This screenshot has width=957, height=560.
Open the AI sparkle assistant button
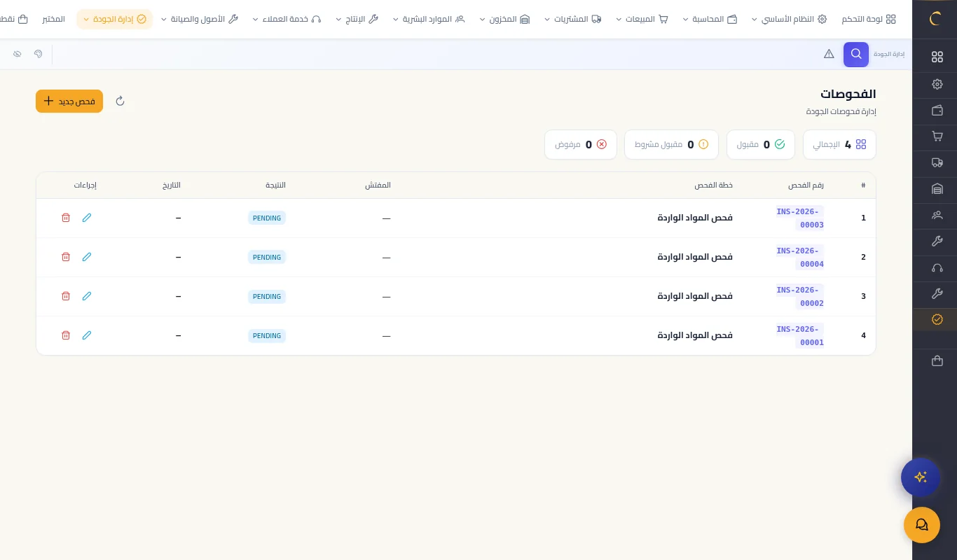(920, 477)
